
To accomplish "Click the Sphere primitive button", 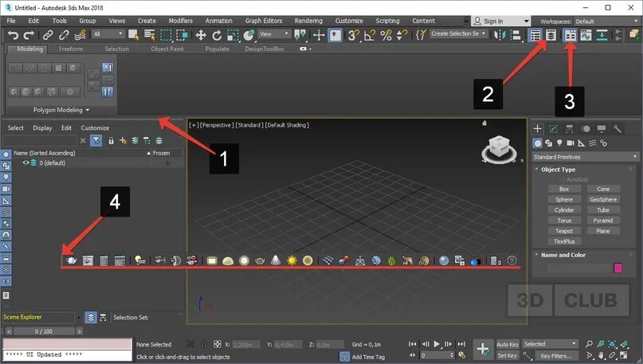I will click(x=564, y=199).
